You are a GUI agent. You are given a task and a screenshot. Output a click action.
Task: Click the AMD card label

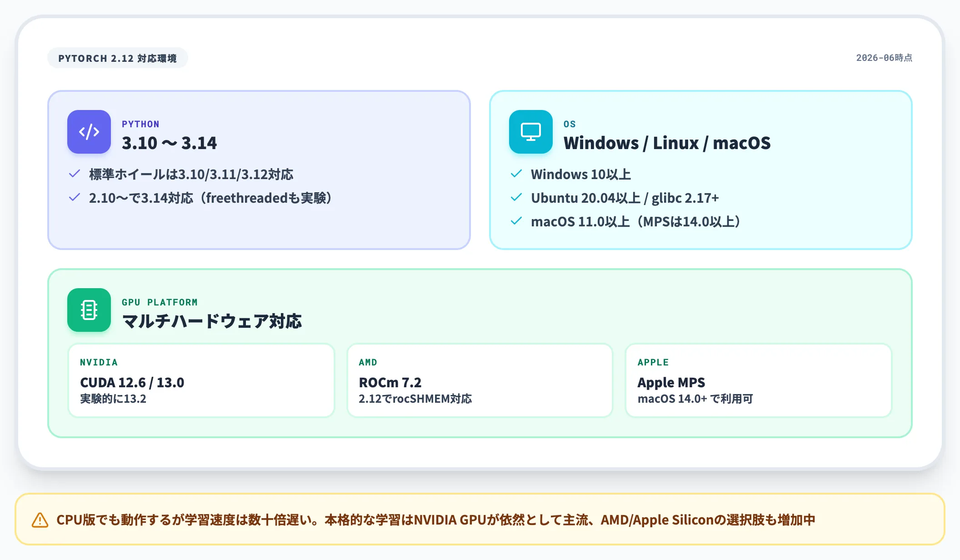(x=368, y=362)
